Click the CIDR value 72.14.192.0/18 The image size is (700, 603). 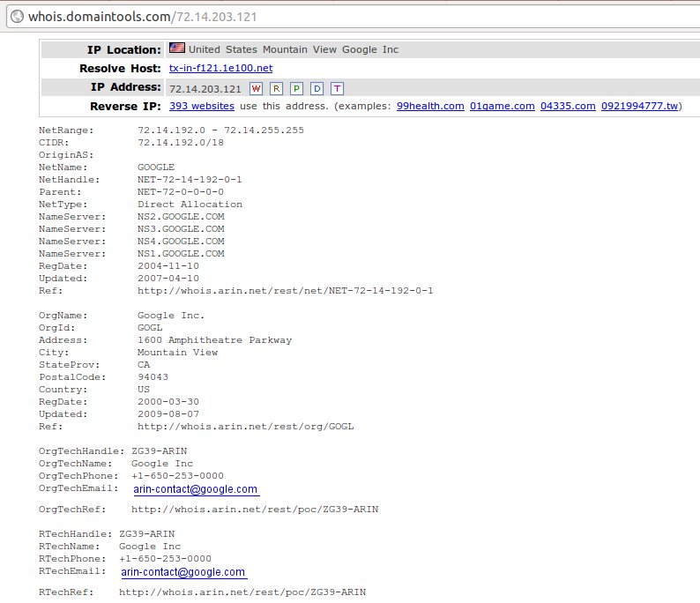point(181,143)
